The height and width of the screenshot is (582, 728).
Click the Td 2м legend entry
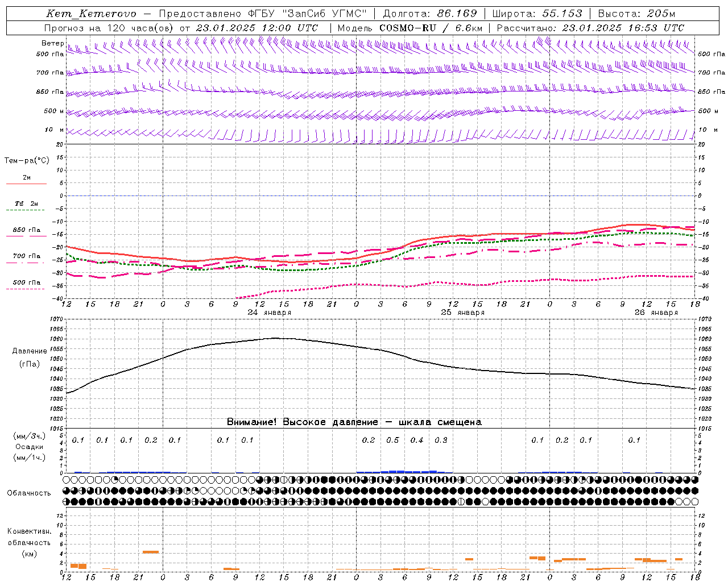click(27, 203)
